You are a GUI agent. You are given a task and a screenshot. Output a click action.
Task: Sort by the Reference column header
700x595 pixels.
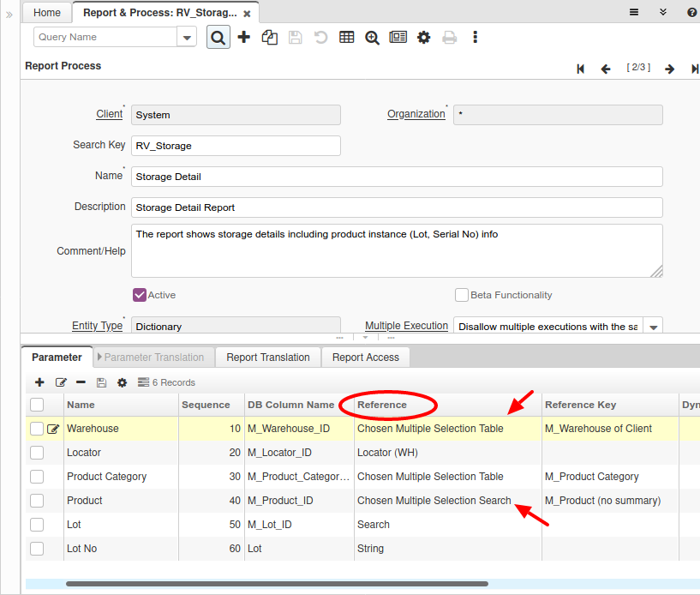(382, 405)
